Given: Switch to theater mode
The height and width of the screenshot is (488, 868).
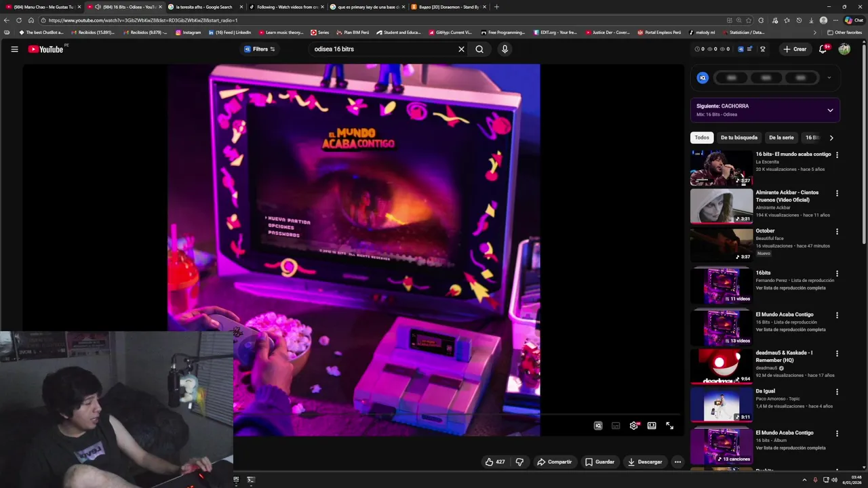Looking at the screenshot, I should click(x=652, y=426).
